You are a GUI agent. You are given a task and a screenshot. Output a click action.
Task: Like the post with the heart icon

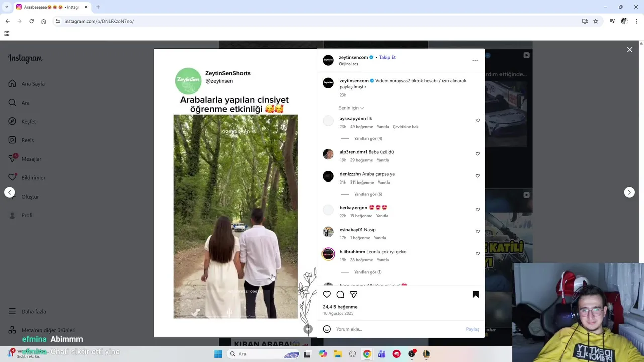(x=327, y=294)
